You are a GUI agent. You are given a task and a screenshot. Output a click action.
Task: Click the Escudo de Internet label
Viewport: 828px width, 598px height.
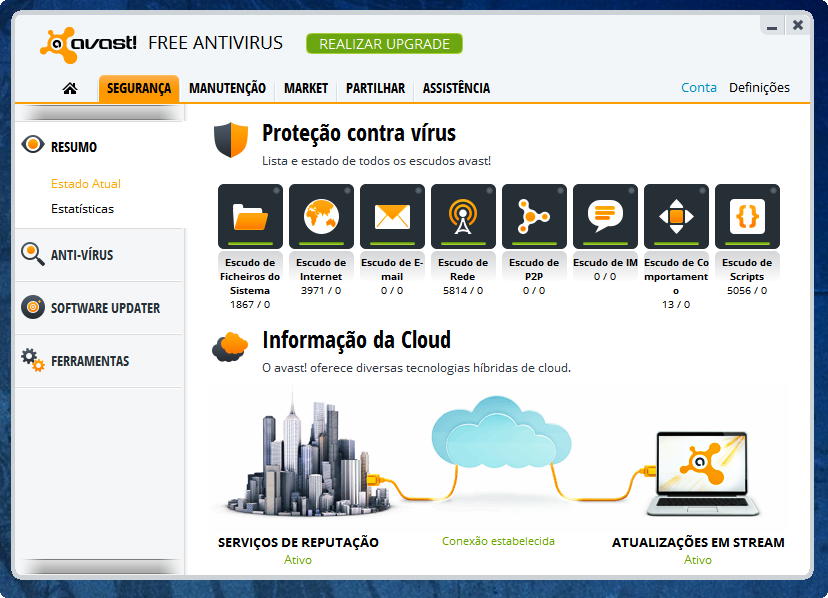click(321, 269)
